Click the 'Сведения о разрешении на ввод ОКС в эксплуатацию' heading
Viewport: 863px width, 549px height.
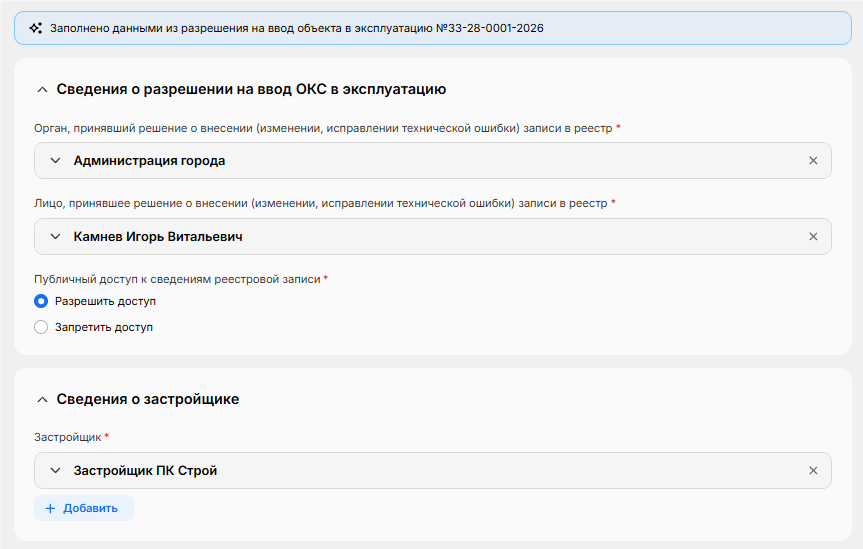click(x=251, y=89)
